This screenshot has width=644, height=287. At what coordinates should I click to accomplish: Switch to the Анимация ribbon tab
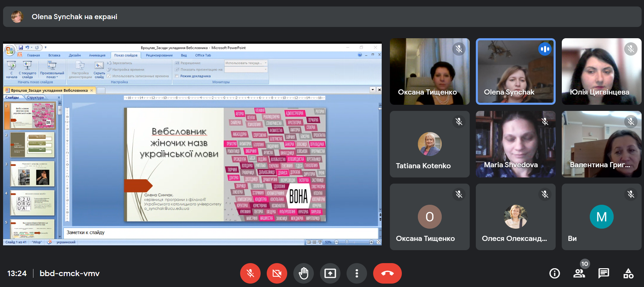97,55
